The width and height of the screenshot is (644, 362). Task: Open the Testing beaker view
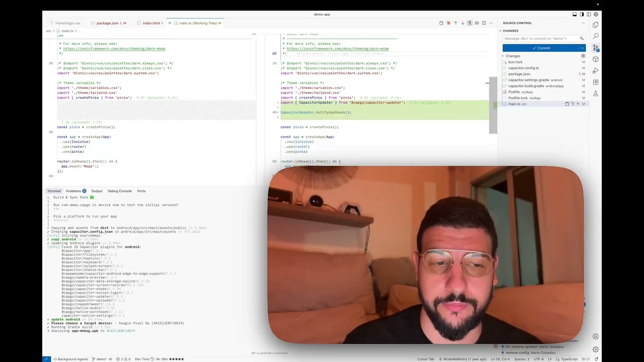(x=596, y=94)
